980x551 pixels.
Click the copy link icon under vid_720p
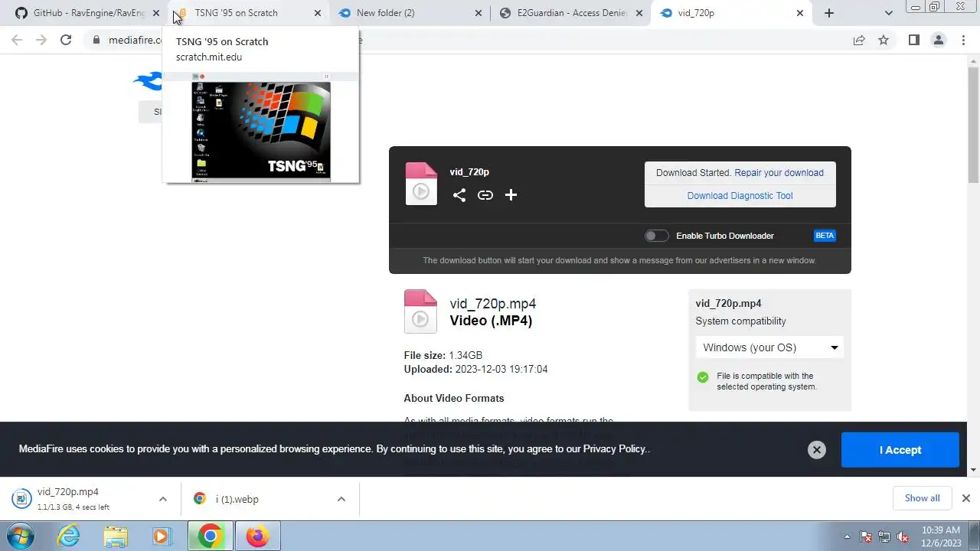point(485,195)
